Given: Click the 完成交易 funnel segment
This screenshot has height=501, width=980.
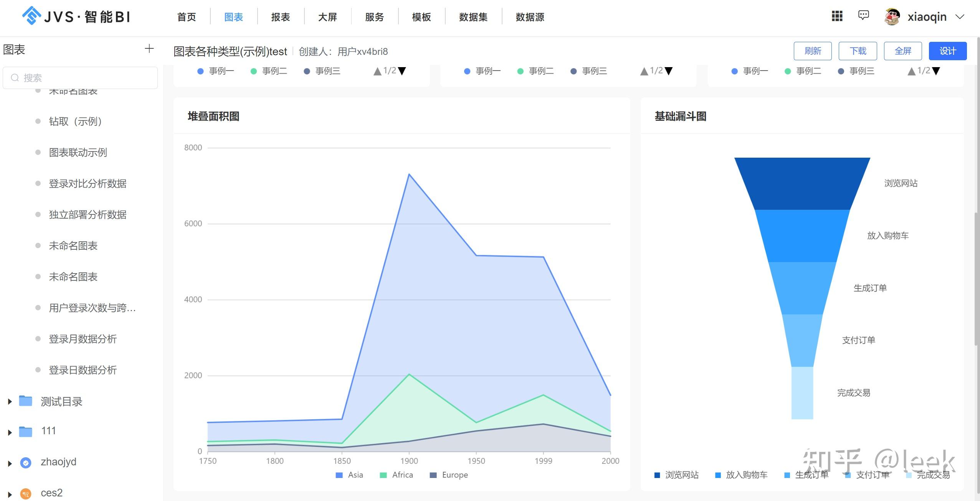Looking at the screenshot, I should click(x=802, y=393).
